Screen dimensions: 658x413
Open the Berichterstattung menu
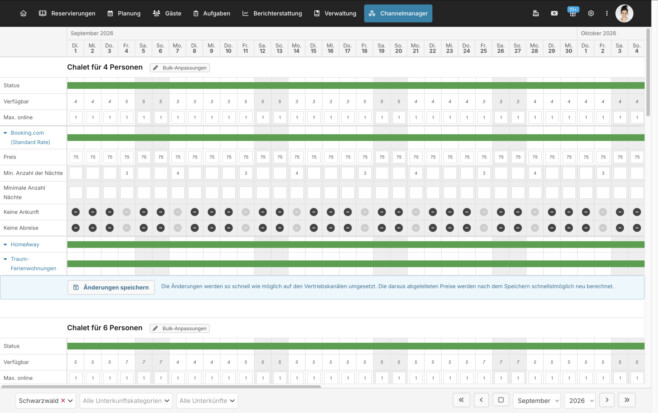pos(272,13)
